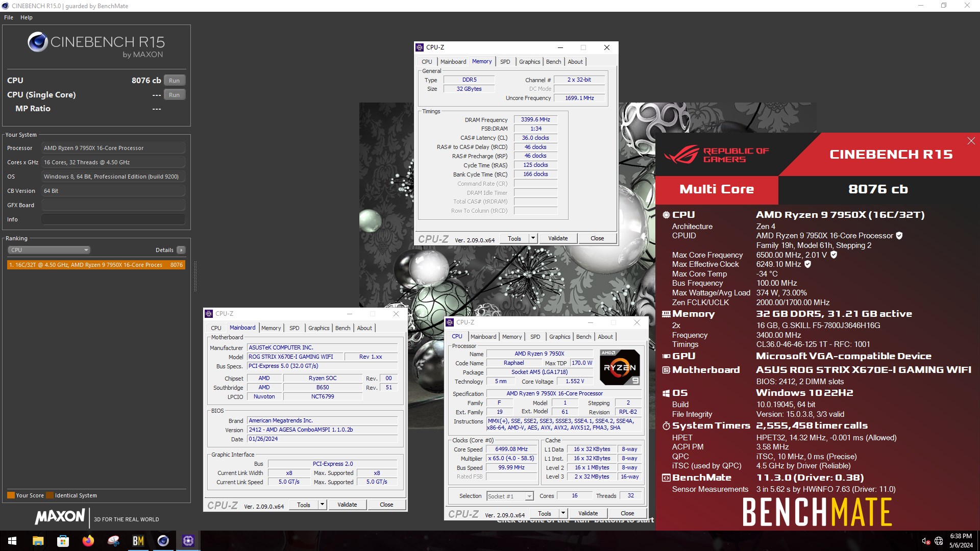Image resolution: width=980 pixels, height=551 pixels.
Task: Switch to Graphics tab in CPU-Z Mainboard window
Action: coord(319,328)
